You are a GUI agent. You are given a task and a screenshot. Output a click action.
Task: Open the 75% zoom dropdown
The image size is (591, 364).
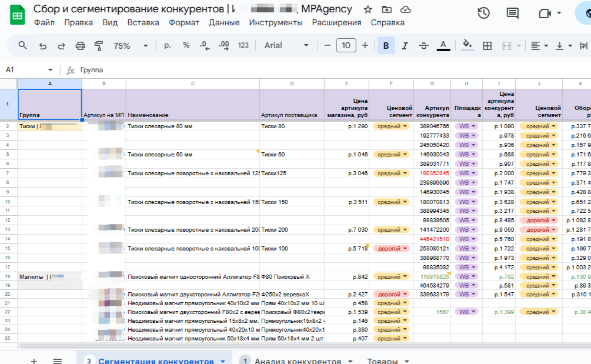pyautogui.click(x=131, y=46)
